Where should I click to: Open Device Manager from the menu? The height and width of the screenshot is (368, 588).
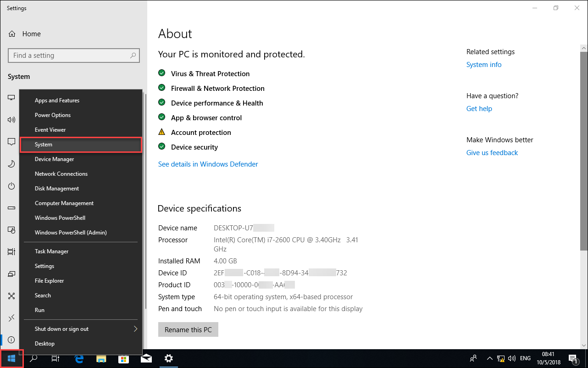81,159
